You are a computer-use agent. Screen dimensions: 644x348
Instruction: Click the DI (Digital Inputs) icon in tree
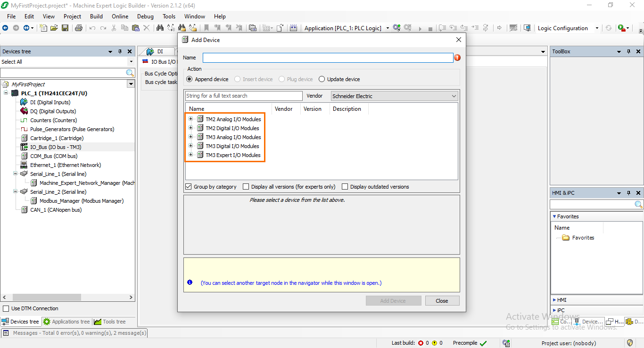[x=24, y=102]
